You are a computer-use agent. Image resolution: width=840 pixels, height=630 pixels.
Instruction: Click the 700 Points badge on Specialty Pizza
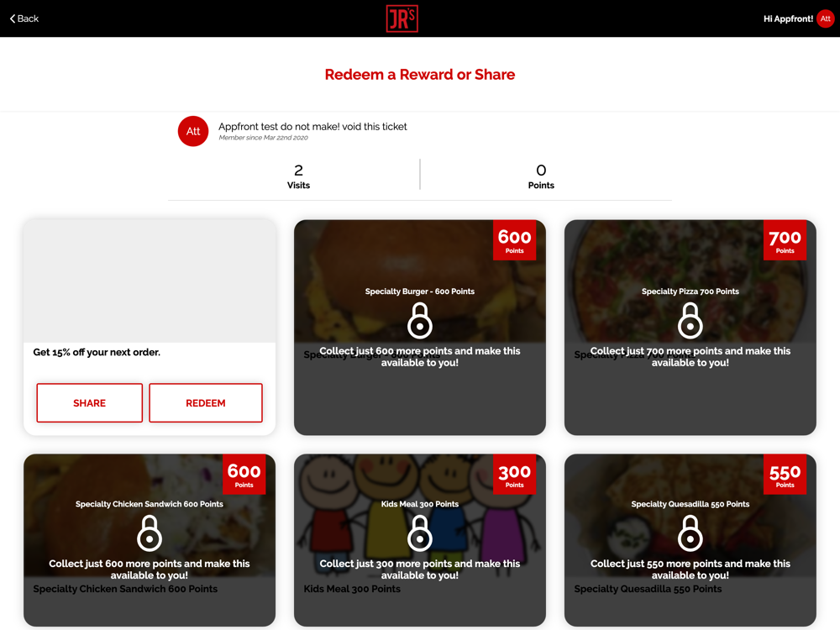[785, 240]
